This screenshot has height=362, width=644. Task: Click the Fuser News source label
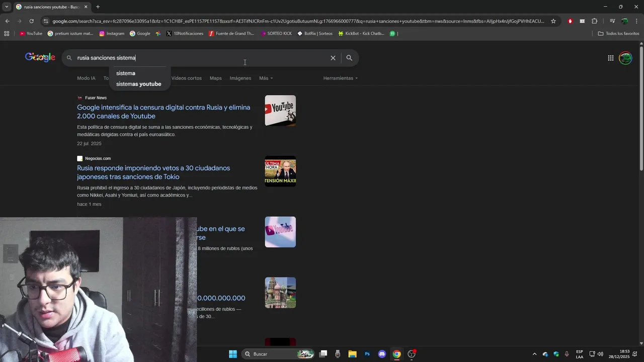point(96,98)
